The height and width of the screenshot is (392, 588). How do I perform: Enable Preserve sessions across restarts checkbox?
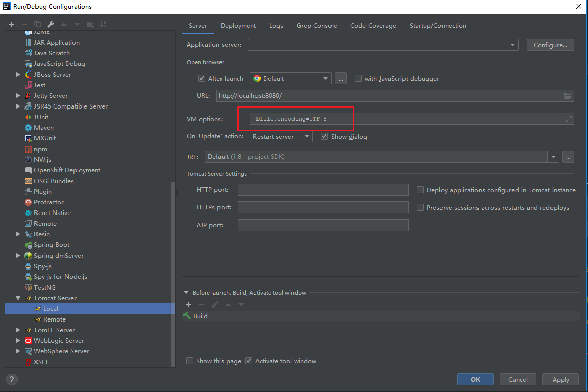click(420, 207)
